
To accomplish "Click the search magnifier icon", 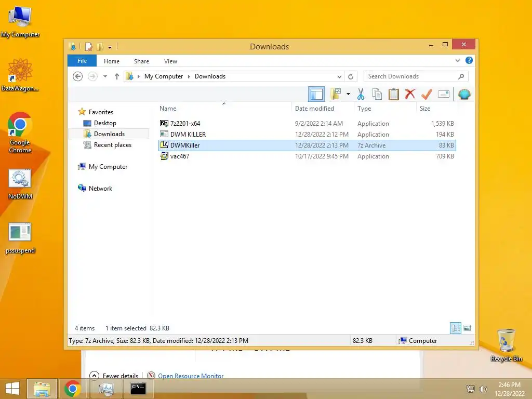I will click(x=461, y=76).
